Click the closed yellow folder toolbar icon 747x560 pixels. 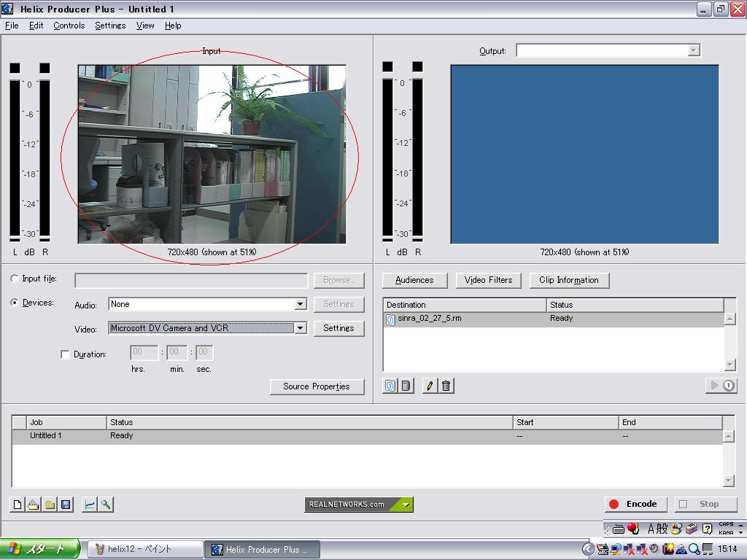[x=50, y=505]
